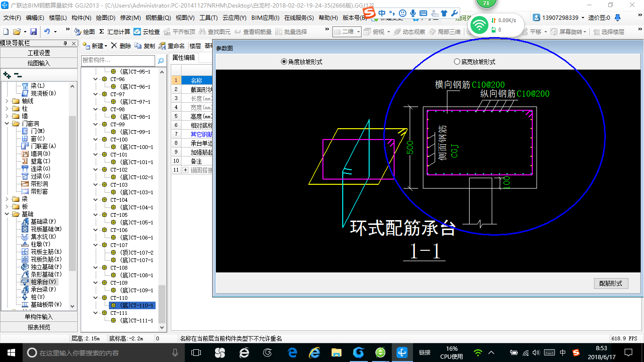
Task: Open the 工具(T) menu
Action: pyautogui.click(x=208, y=17)
